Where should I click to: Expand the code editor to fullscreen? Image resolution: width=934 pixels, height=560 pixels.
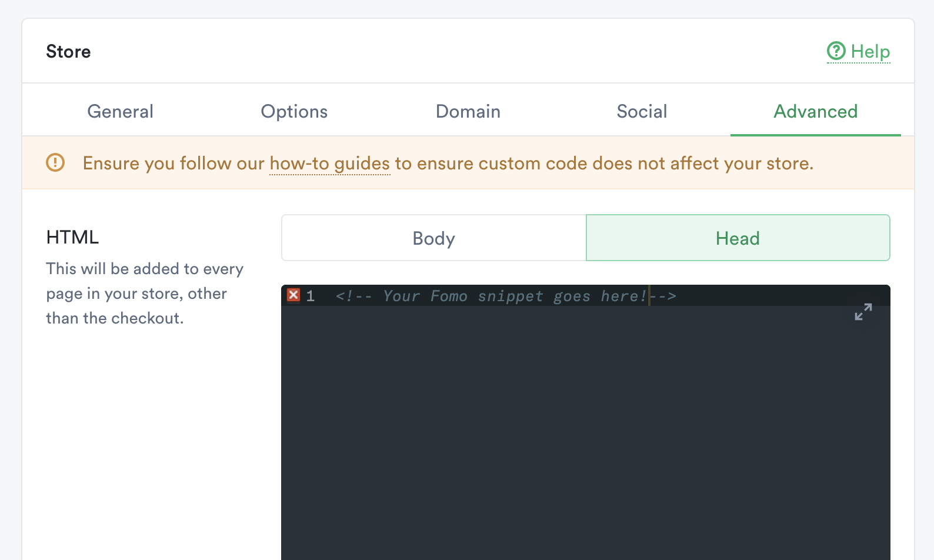(x=863, y=312)
